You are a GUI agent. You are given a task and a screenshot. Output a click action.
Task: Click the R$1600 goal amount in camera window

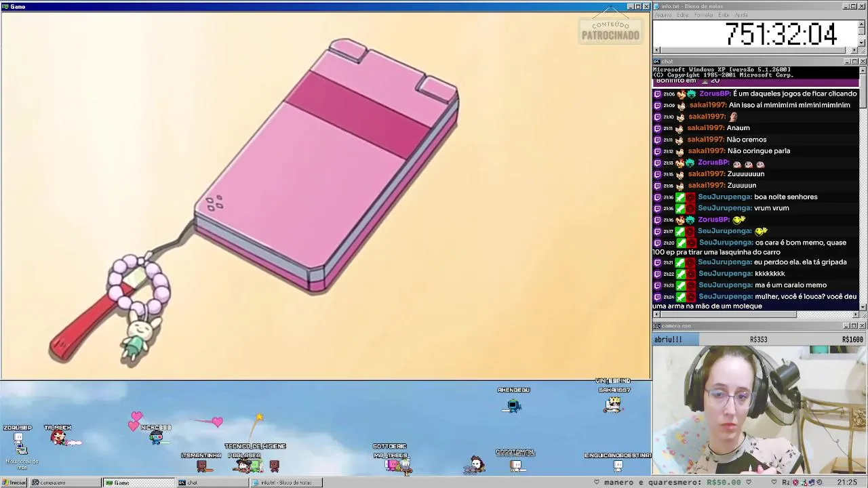(852, 340)
